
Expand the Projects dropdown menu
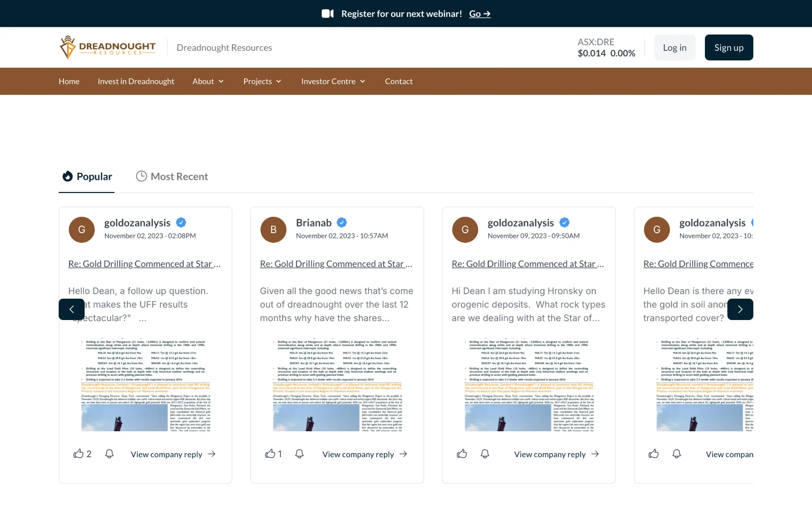pos(262,81)
